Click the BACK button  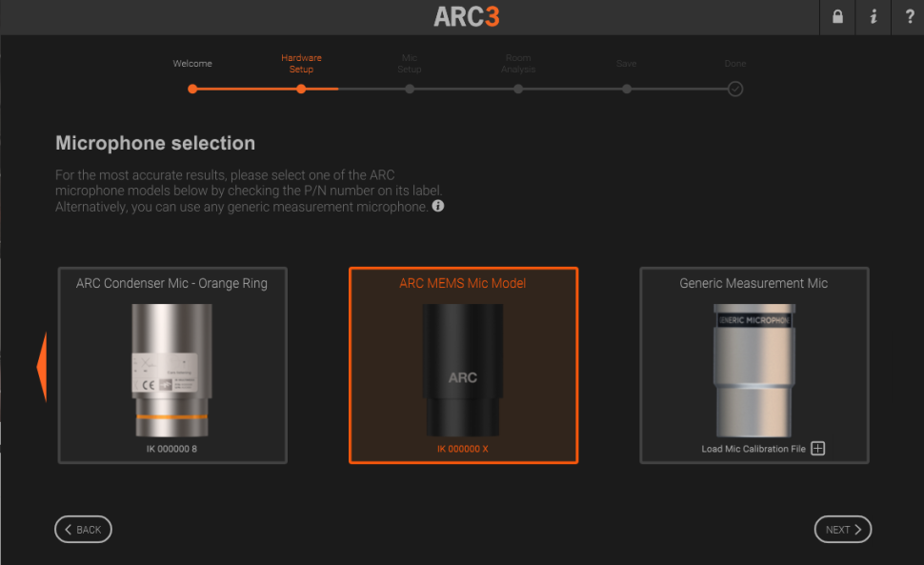83,529
